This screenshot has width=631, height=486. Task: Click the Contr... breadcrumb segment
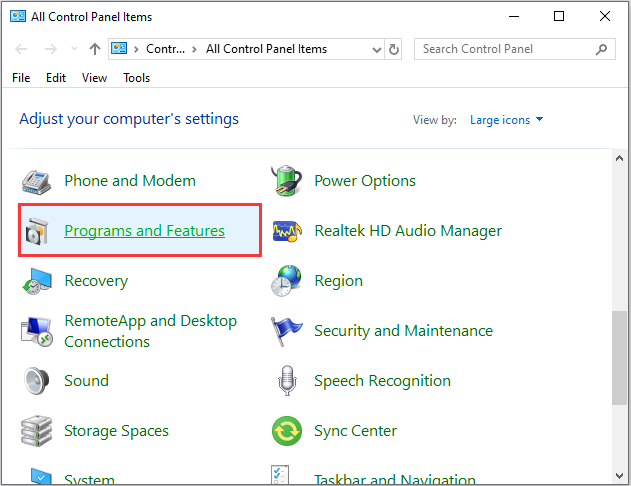(165, 49)
